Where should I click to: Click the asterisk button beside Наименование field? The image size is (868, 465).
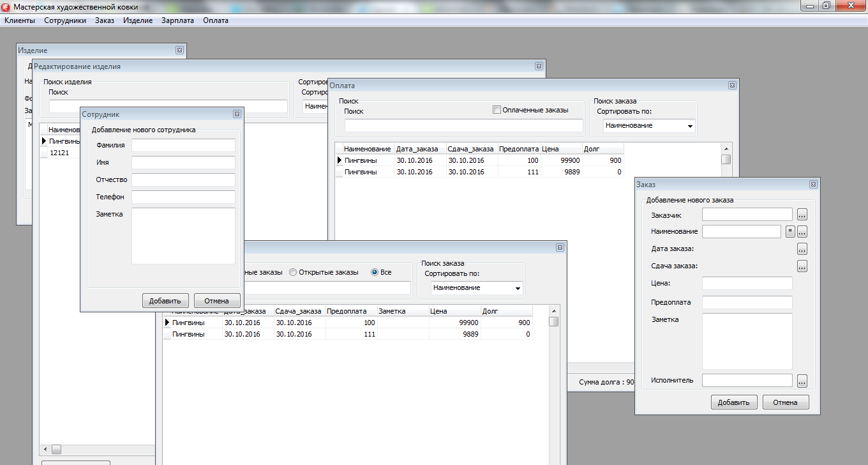(790, 232)
